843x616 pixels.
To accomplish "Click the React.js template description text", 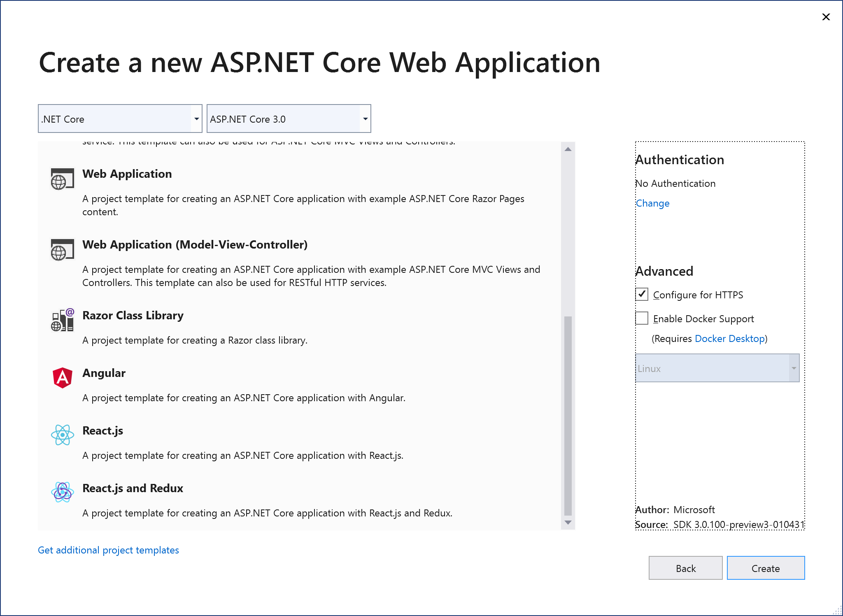I will 243,456.
